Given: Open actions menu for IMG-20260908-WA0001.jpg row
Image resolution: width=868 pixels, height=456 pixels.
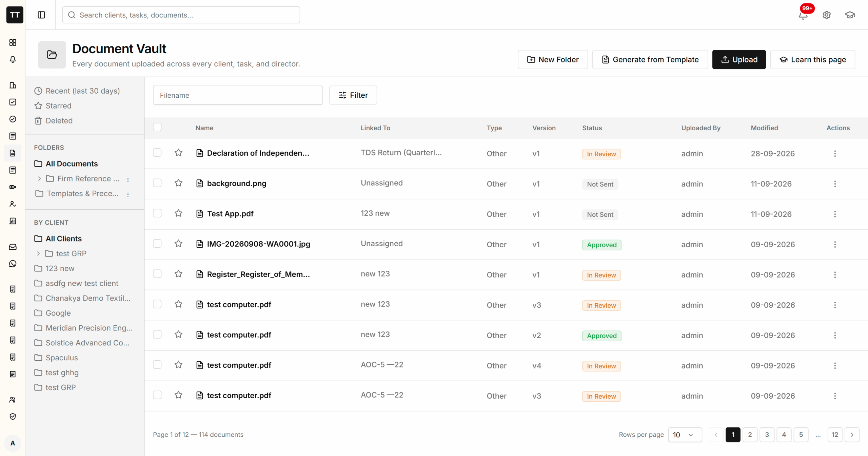Looking at the screenshot, I should point(835,245).
